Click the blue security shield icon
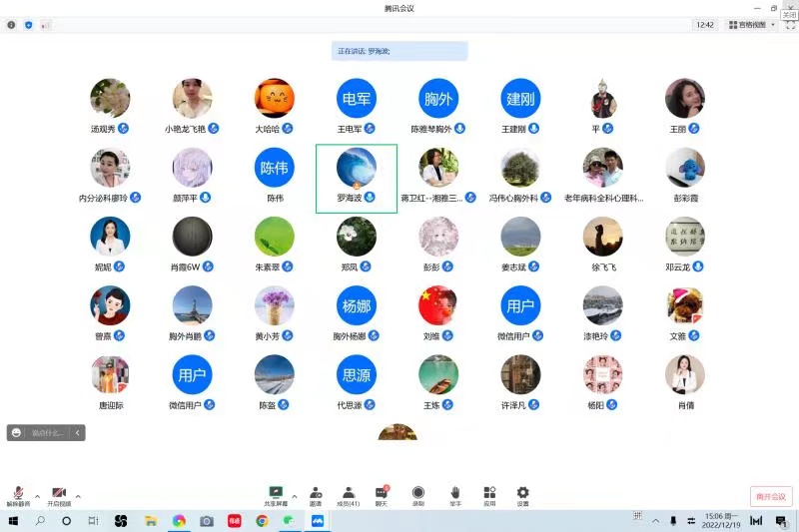Screen dimensions: 799x532 (28, 25)
